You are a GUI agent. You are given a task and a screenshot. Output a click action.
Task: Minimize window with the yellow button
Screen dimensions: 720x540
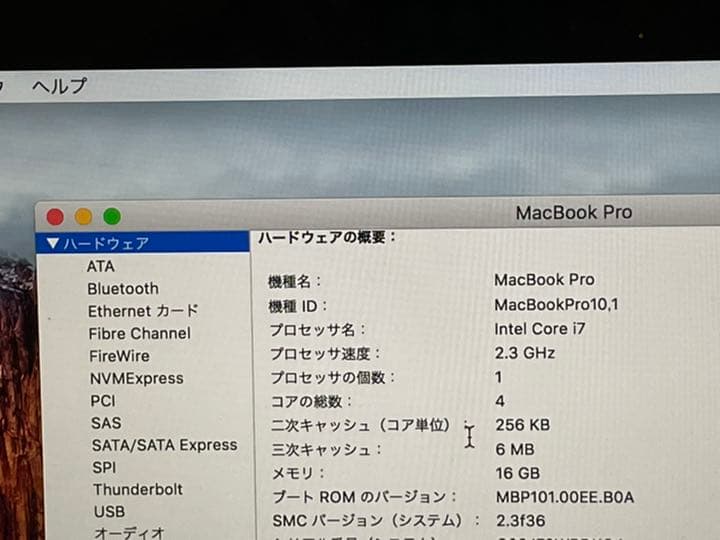pyautogui.click(x=84, y=216)
